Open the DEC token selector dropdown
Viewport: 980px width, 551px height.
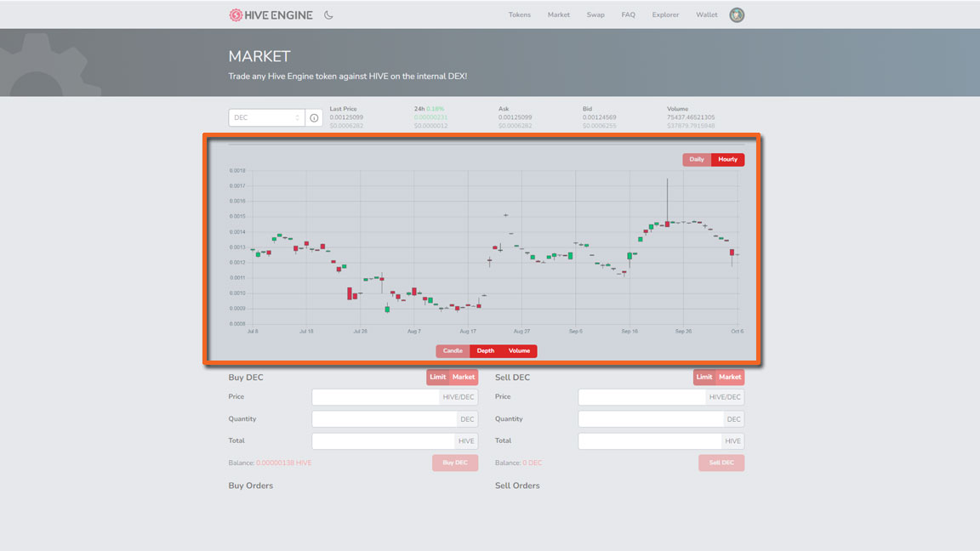pyautogui.click(x=266, y=117)
